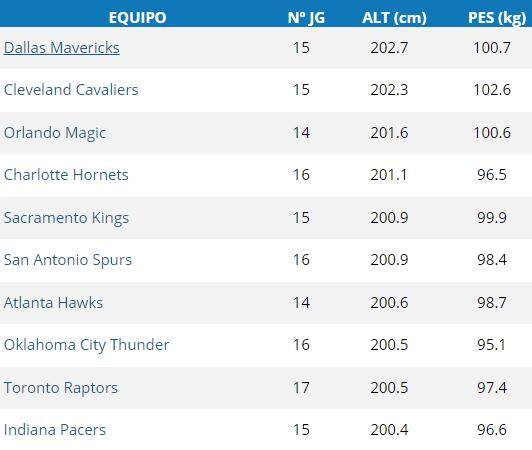Viewport: 532px width, 450px height.
Task: Open the Orlando Magic team link
Action: (55, 133)
